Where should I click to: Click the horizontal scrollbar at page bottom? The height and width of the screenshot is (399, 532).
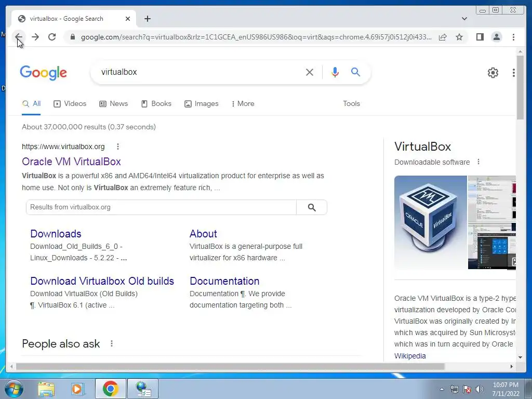click(x=230, y=366)
